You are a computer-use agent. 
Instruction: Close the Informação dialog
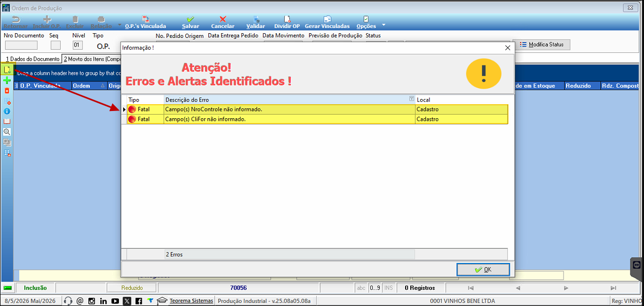coord(507,48)
